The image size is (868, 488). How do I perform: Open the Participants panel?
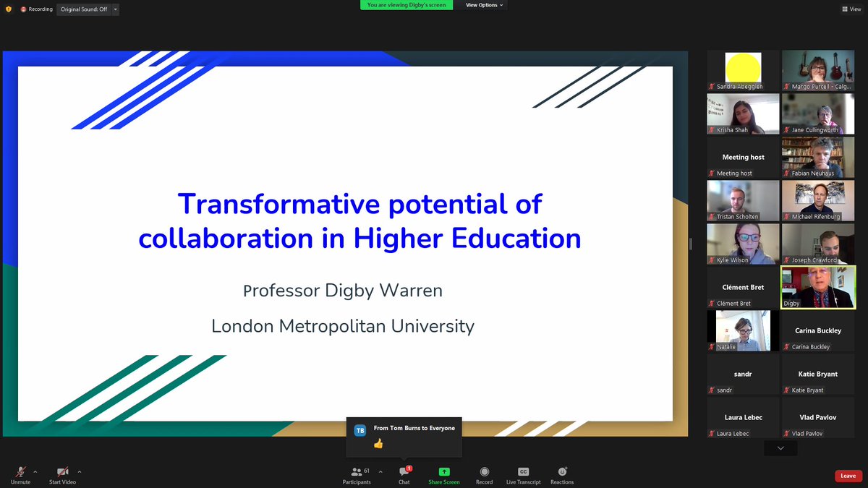coord(357,475)
